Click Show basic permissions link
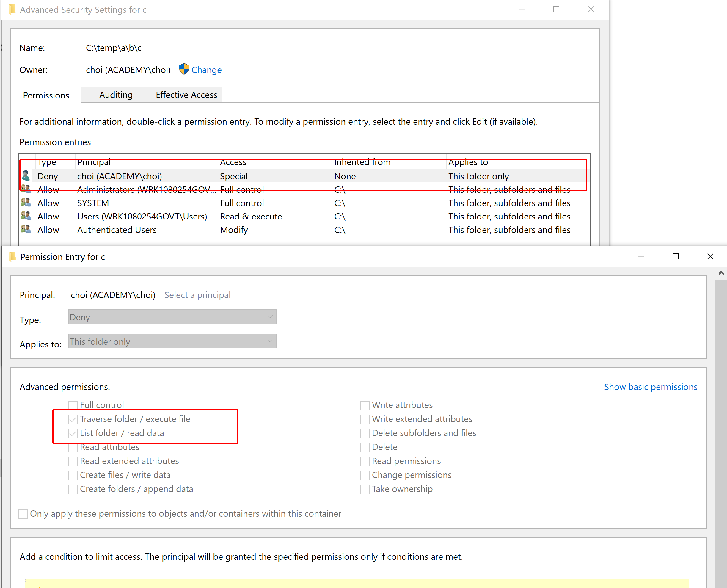The image size is (727, 588). [651, 387]
